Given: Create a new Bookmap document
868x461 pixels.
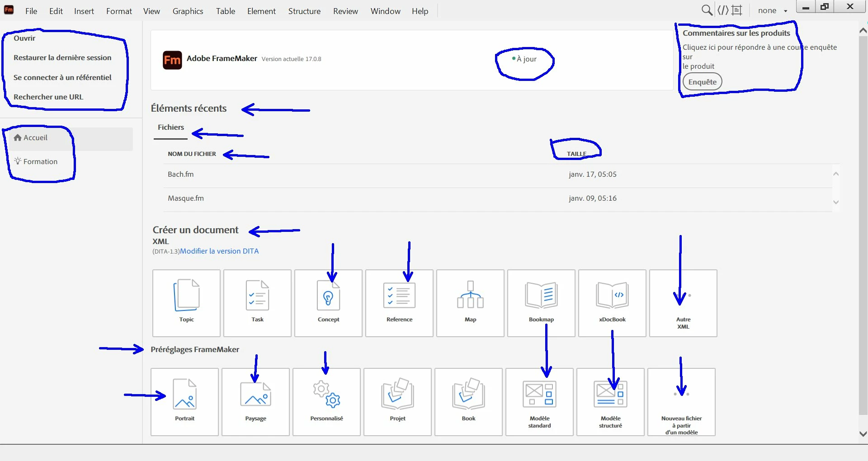Looking at the screenshot, I should [541, 303].
